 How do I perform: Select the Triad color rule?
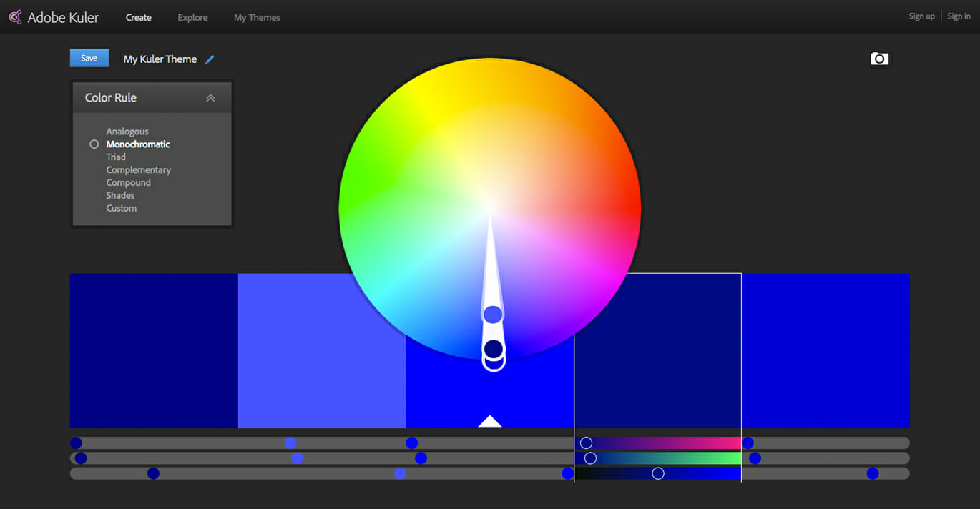(x=117, y=157)
